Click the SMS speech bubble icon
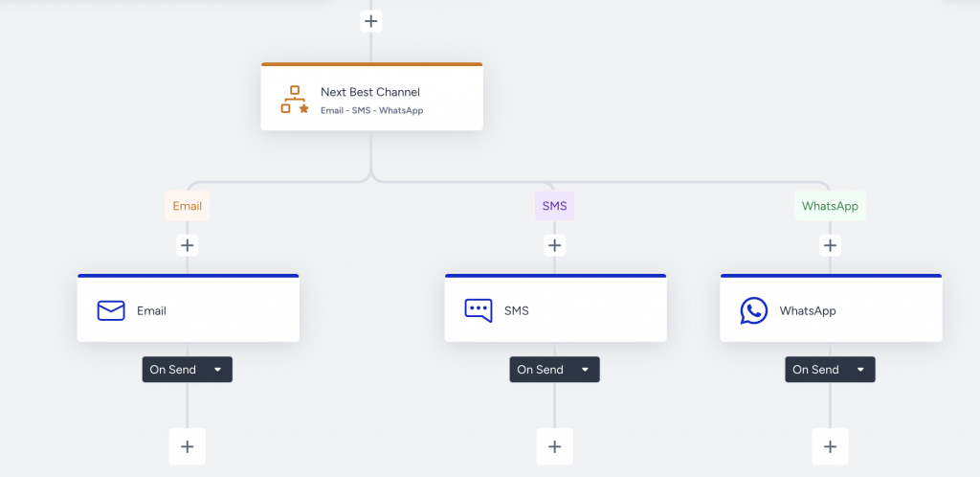 coord(479,310)
